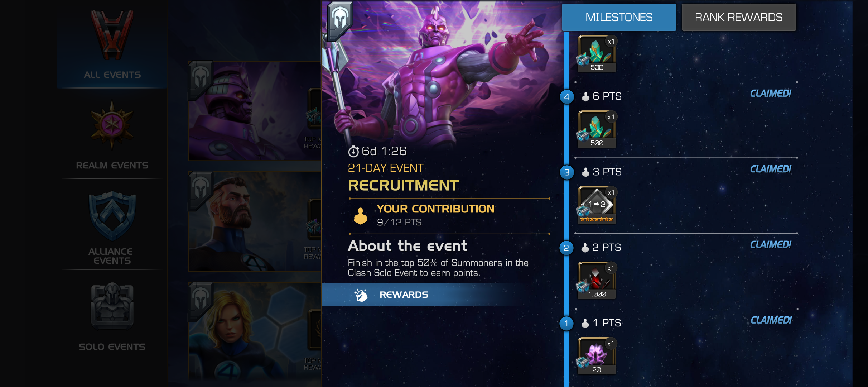Open the Invisible Woman event thumbnail
868x387 pixels.
pos(255,331)
